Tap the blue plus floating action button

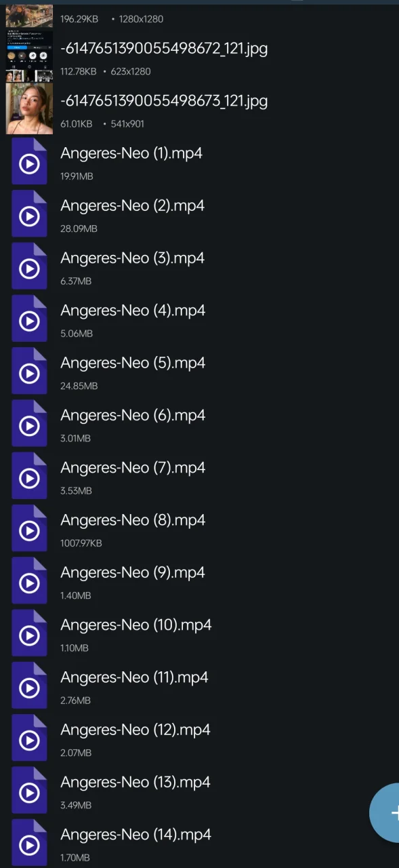386,812
